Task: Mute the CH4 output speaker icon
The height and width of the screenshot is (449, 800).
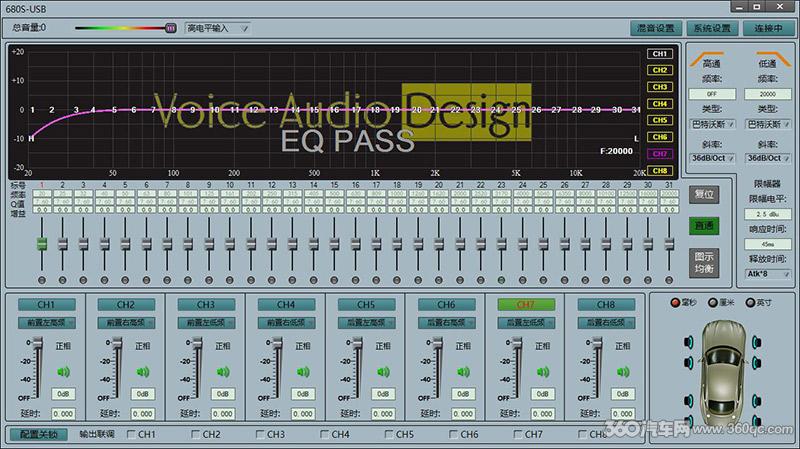Action: click(303, 371)
